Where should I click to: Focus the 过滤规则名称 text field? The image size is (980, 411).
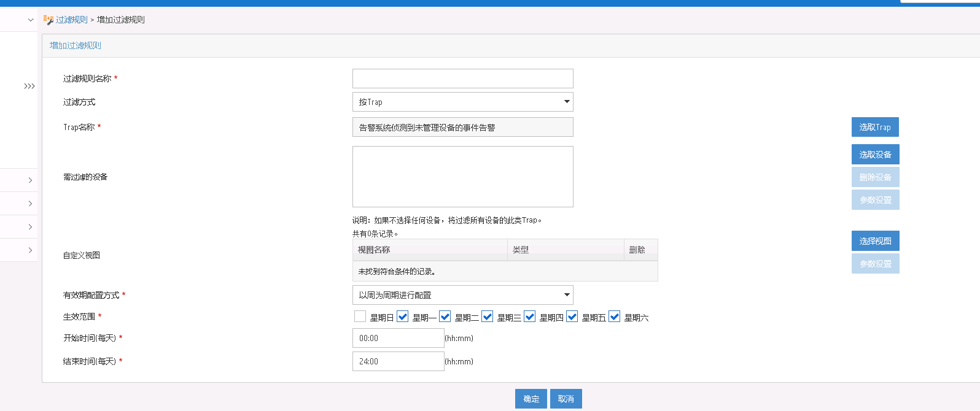point(462,79)
